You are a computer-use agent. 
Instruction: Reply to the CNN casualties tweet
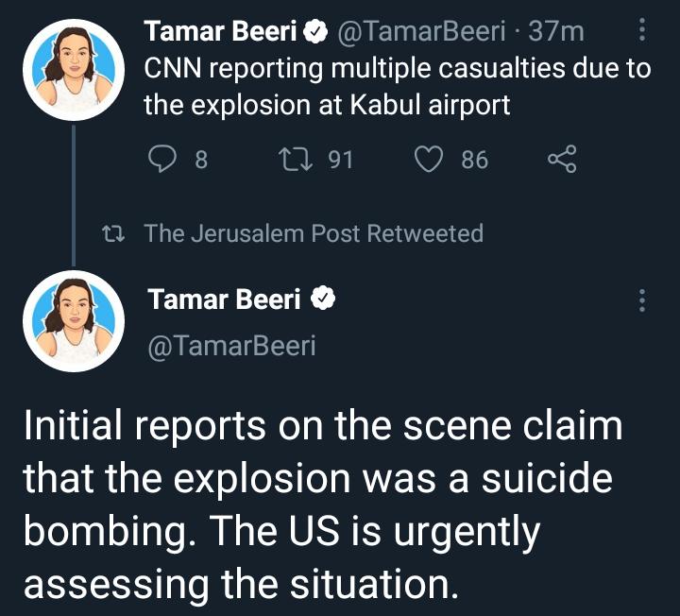point(163,161)
